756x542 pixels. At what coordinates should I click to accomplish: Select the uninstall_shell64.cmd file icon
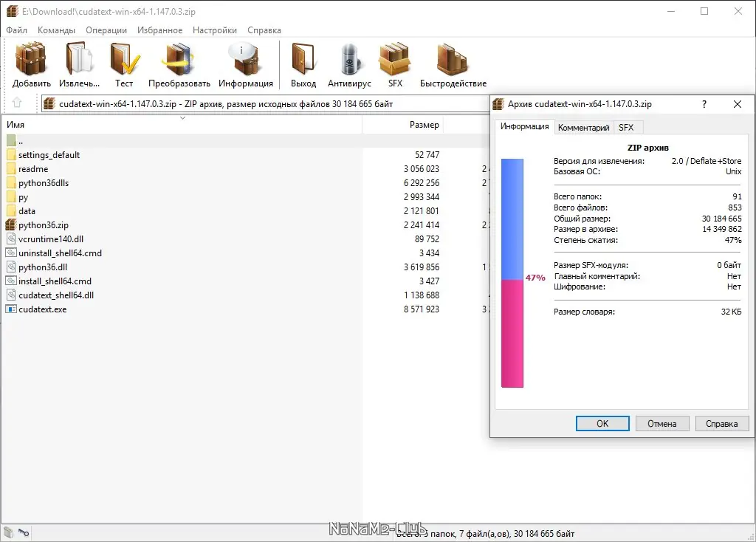pos(11,253)
